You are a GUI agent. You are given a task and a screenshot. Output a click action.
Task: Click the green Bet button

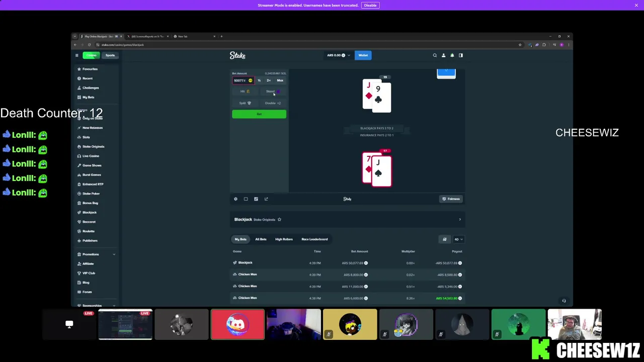259,114
